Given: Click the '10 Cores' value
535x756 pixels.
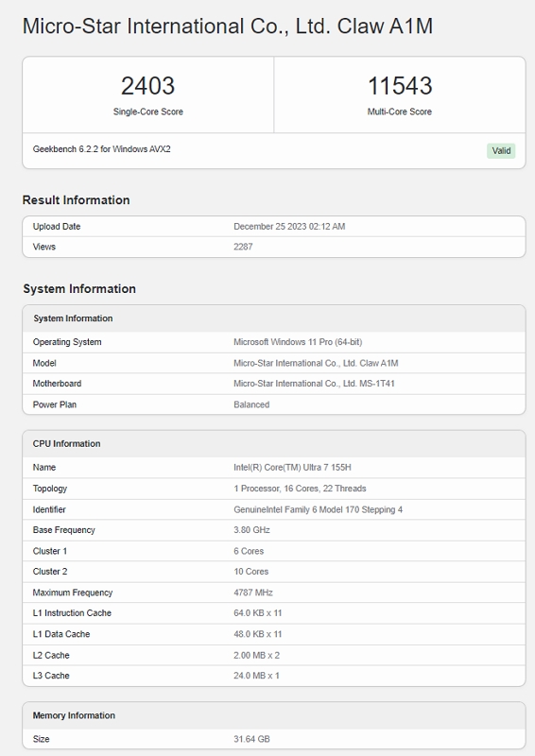Looking at the screenshot, I should 251,572.
